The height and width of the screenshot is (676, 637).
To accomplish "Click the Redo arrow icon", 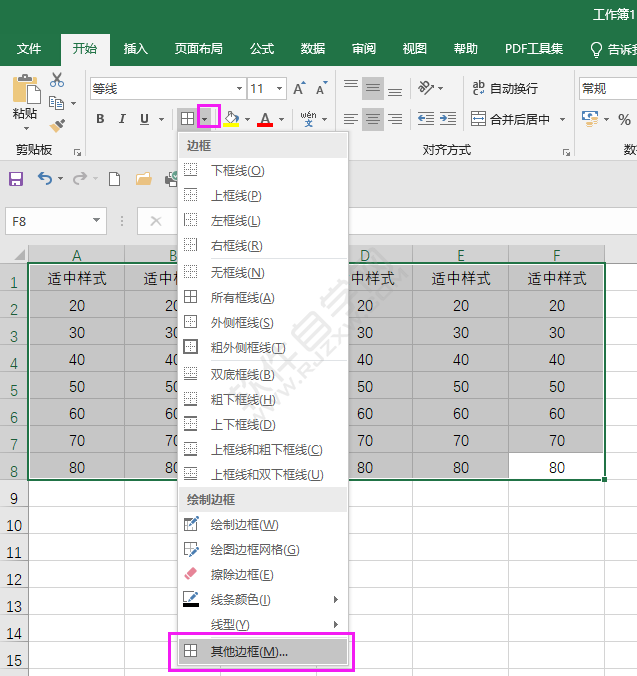I will (80, 178).
